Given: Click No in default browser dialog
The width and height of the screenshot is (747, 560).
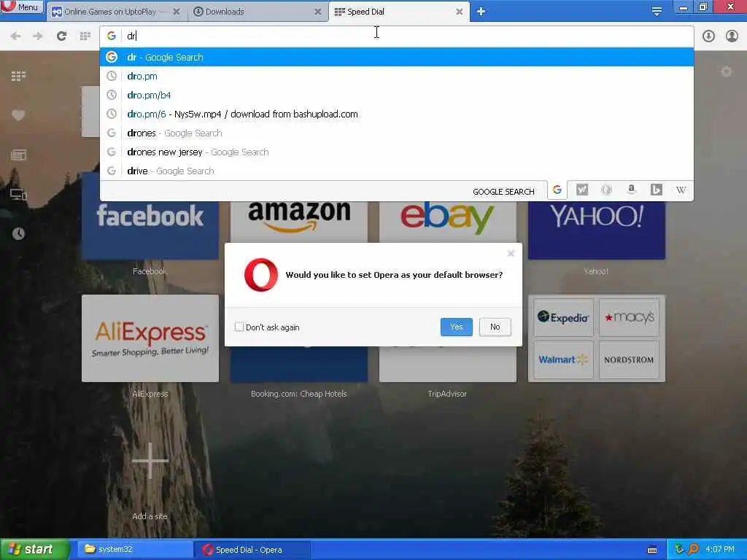Looking at the screenshot, I should pos(495,327).
